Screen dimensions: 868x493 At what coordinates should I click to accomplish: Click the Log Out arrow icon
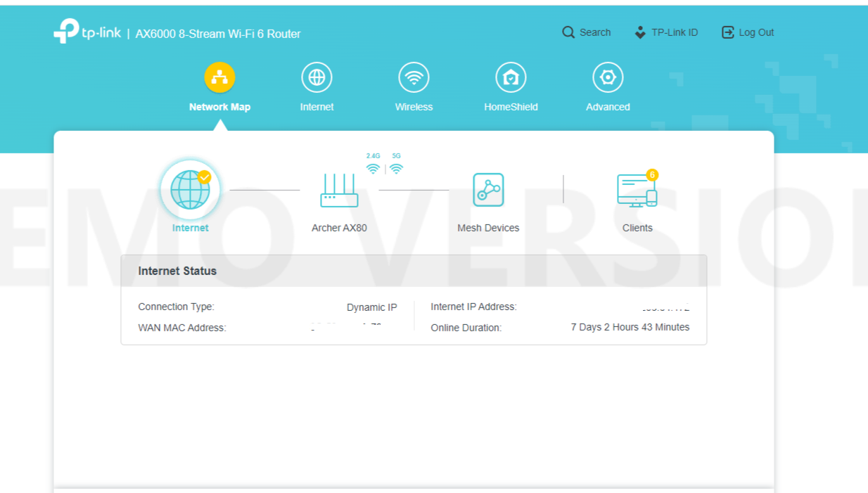(728, 32)
